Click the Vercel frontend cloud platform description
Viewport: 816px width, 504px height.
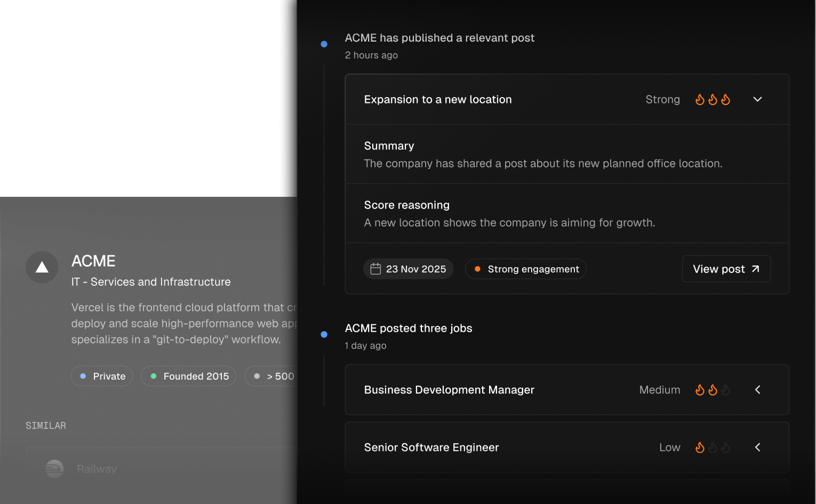(x=184, y=323)
